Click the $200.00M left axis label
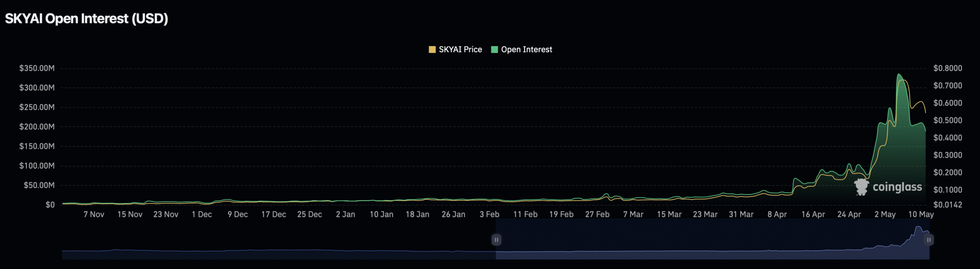Screen dimensions: 980x269 [37, 127]
